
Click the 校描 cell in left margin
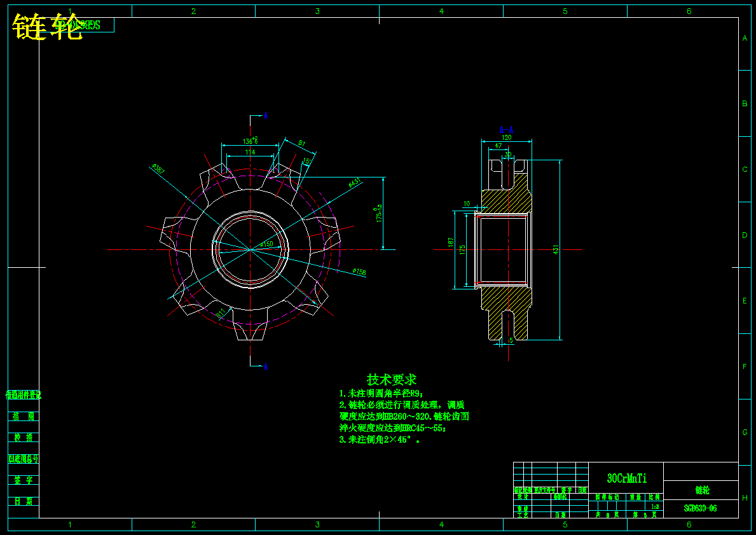23,437
